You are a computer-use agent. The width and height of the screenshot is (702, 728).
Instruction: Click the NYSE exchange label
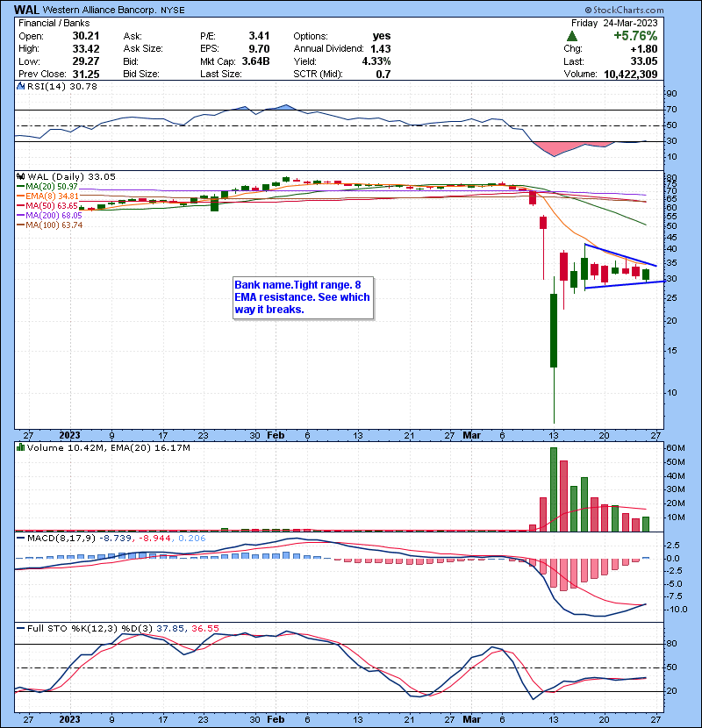(172, 11)
